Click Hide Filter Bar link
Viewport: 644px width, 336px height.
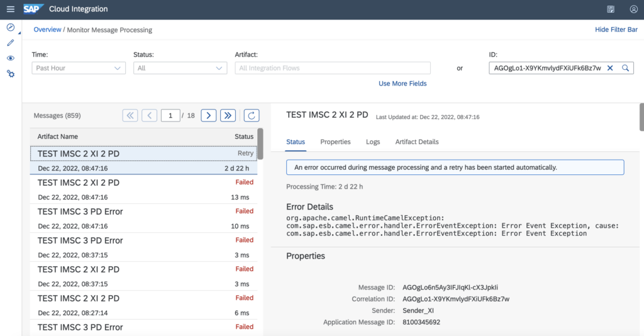[x=616, y=30]
